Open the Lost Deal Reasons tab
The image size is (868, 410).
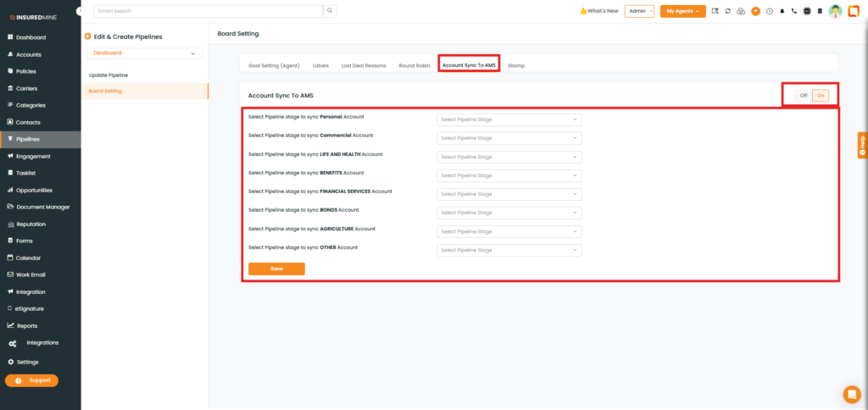(363, 65)
